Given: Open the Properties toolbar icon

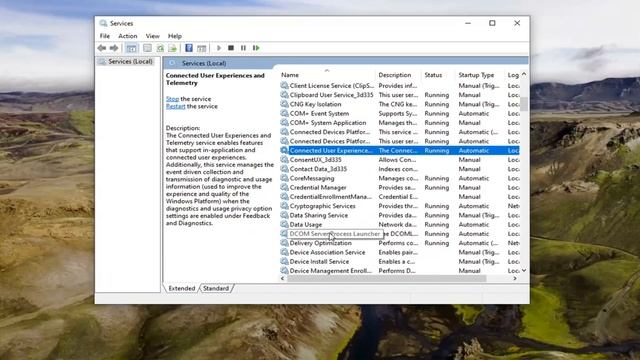Looking at the screenshot, I should (x=147, y=48).
